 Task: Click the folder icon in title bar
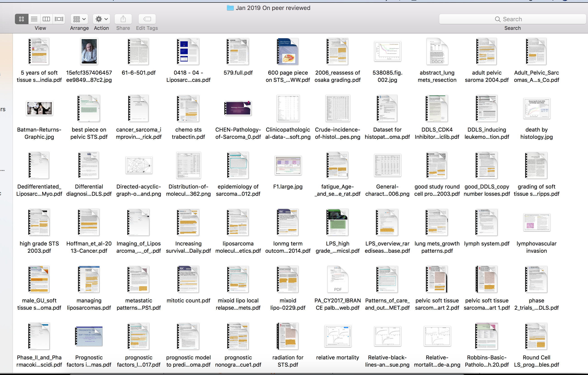coord(230,8)
